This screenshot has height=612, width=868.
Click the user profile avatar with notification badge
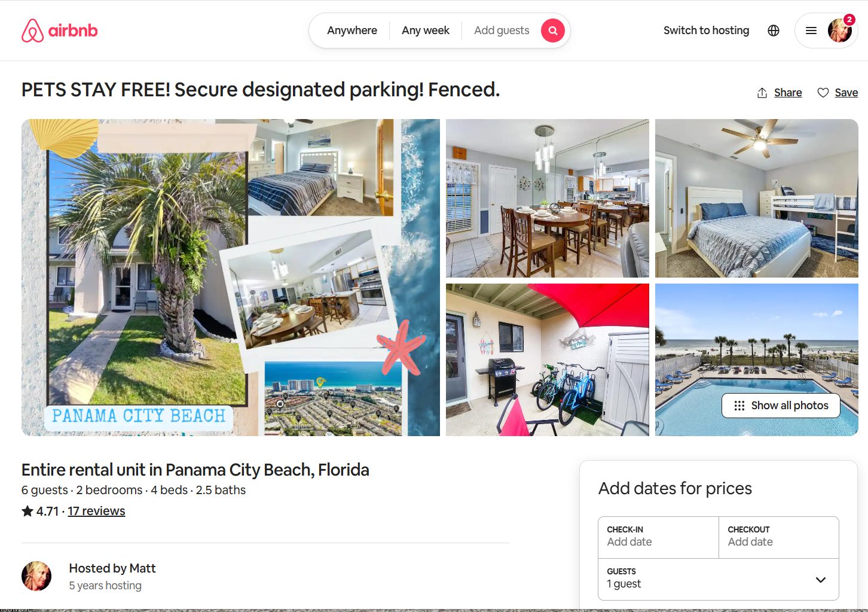click(840, 31)
